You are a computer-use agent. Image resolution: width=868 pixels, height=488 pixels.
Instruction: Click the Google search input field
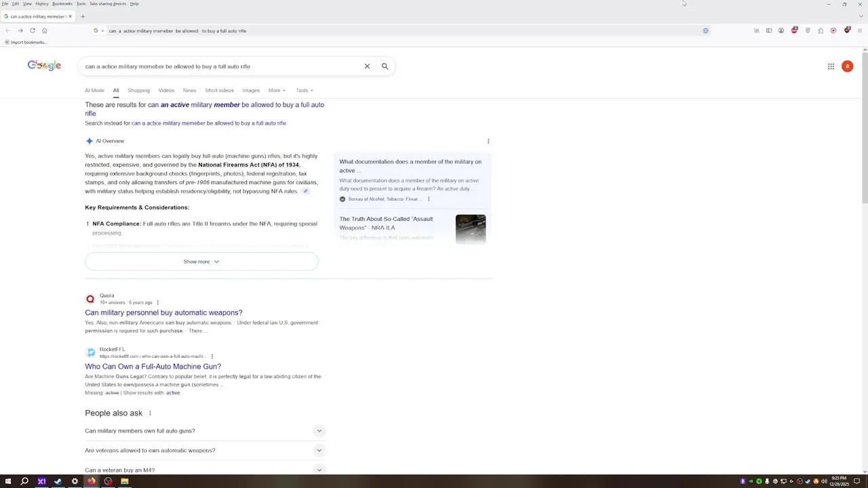pyautogui.click(x=222, y=66)
